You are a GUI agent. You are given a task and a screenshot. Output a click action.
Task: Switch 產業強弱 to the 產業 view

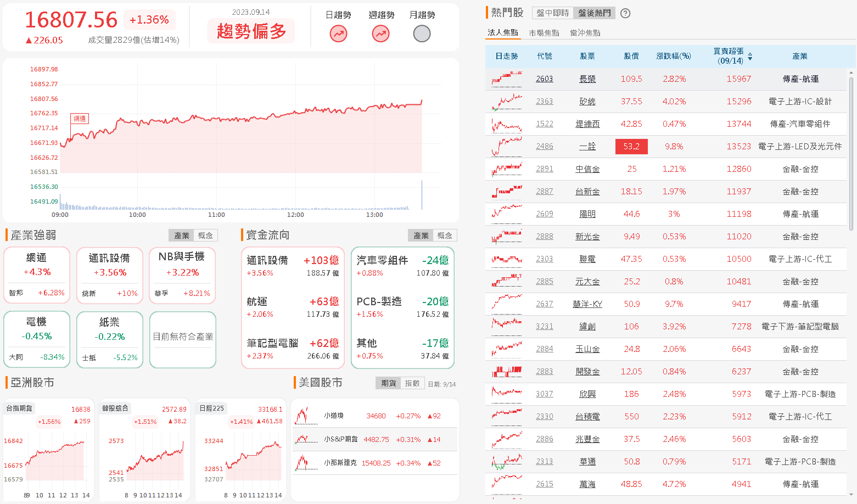click(x=181, y=236)
